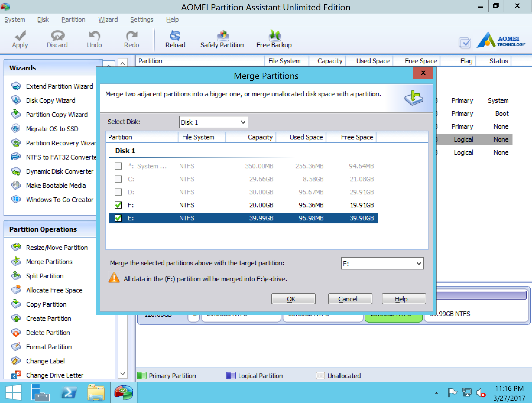Launch the Extend Partition Wizard
Viewport: 532px width, 403px height.
[52, 86]
